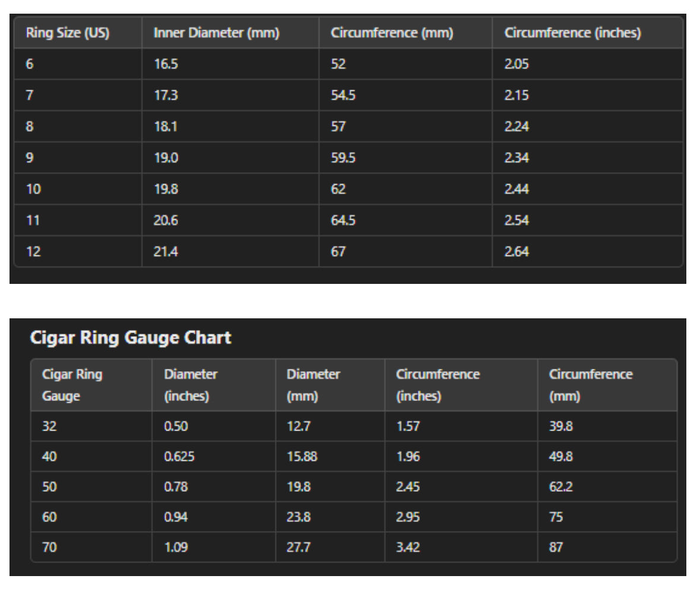Select the 16.5 inner diameter cell

click(166, 64)
